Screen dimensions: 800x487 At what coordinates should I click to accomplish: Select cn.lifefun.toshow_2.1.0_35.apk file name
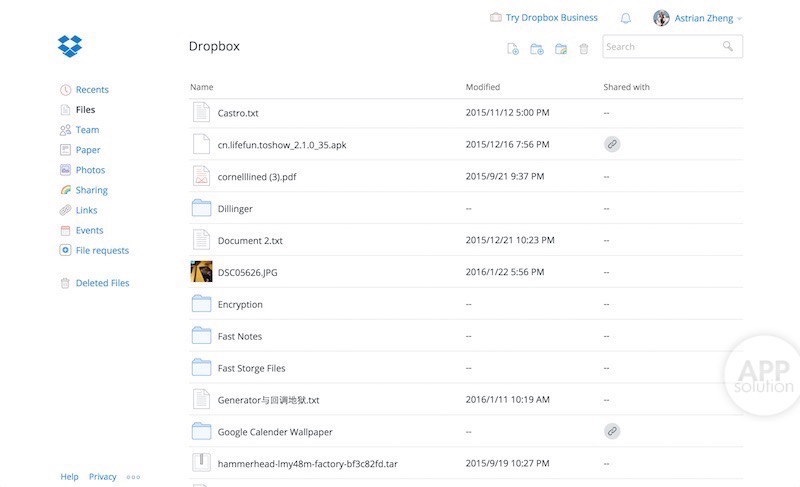[282, 145]
